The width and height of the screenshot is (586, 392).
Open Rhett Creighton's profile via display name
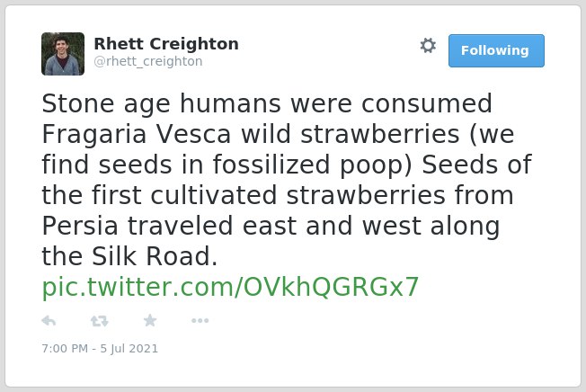pos(166,44)
